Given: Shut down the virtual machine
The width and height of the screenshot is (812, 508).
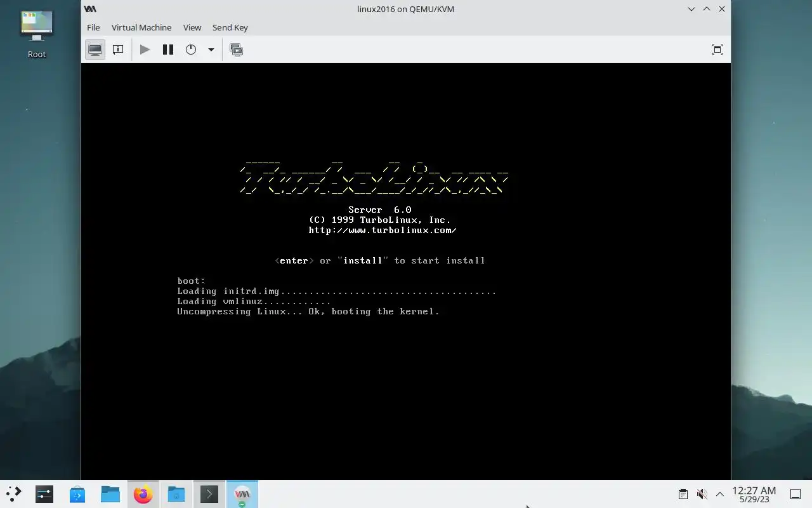Looking at the screenshot, I should pyautogui.click(x=191, y=50).
